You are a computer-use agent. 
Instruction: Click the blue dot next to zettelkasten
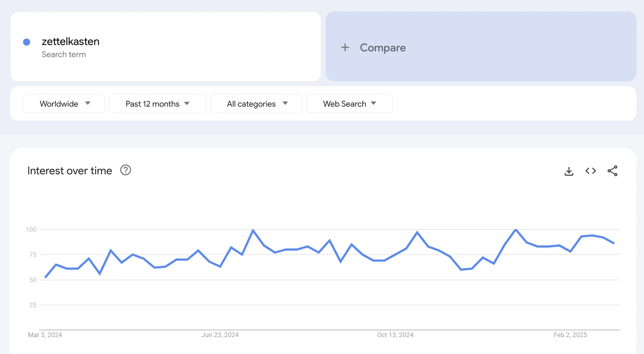27,42
